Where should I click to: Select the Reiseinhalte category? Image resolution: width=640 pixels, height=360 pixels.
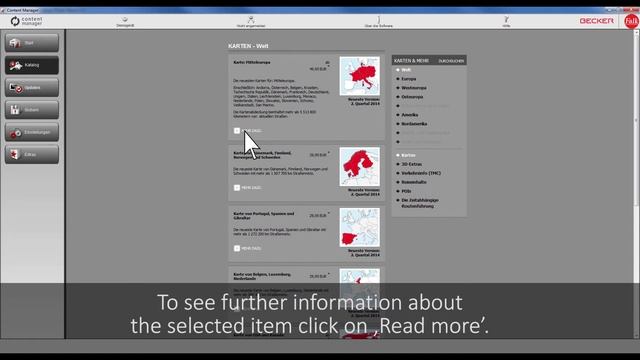413,182
